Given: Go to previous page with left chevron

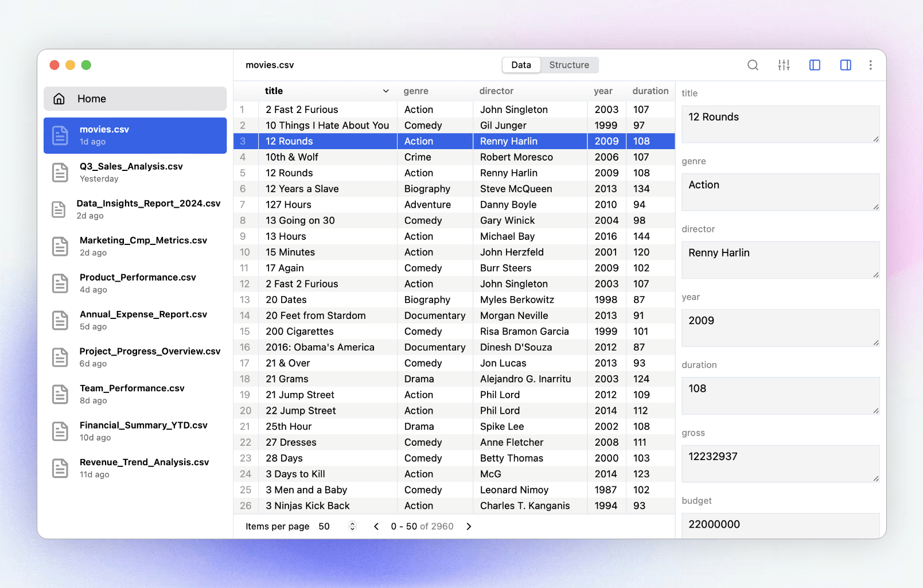Looking at the screenshot, I should point(376,527).
